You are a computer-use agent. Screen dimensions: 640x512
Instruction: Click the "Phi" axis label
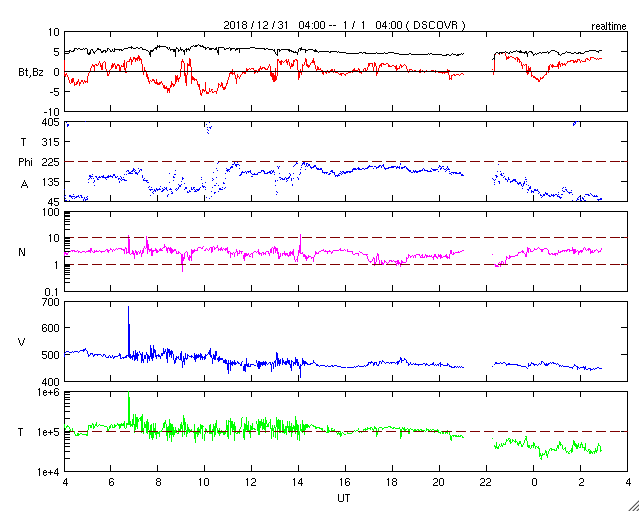coord(25,162)
